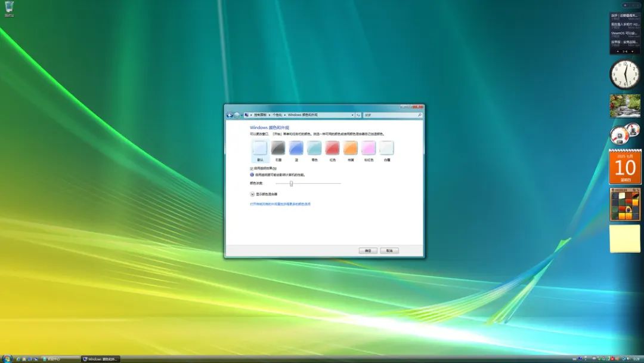Image resolution: width=644 pixels, height=363 pixels.
Task: Click the Control Panel breadcrumb (控制面板)
Action: [261, 115]
